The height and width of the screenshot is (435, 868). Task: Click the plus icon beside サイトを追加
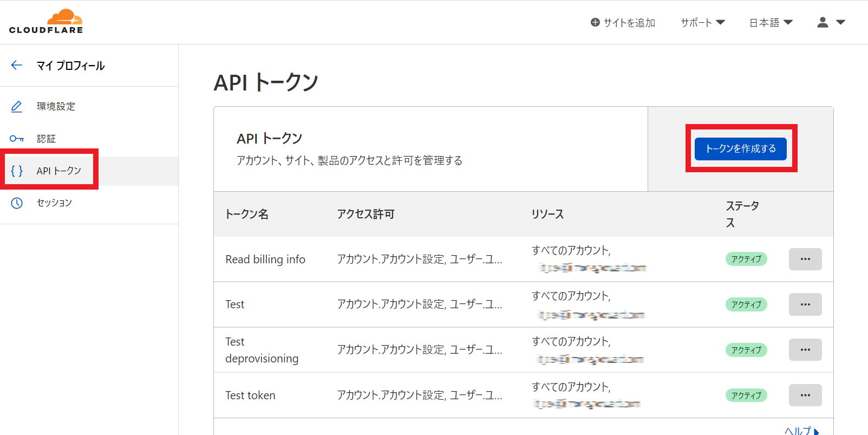click(595, 23)
